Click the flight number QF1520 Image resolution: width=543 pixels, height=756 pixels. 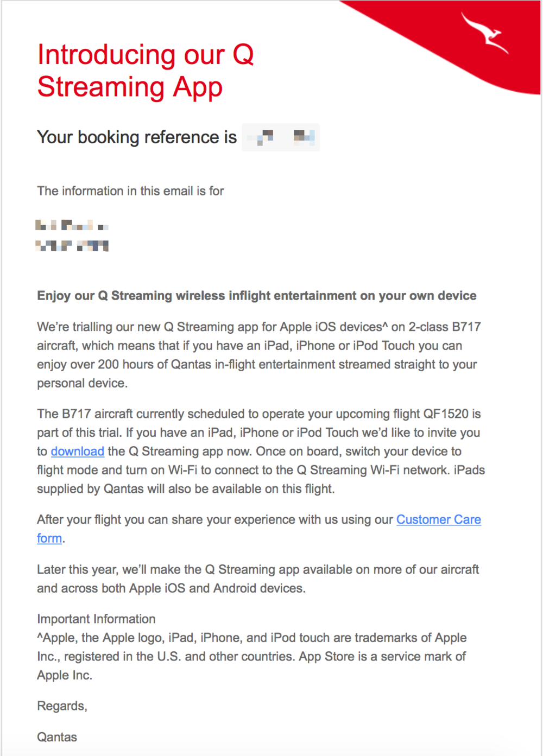point(445,414)
